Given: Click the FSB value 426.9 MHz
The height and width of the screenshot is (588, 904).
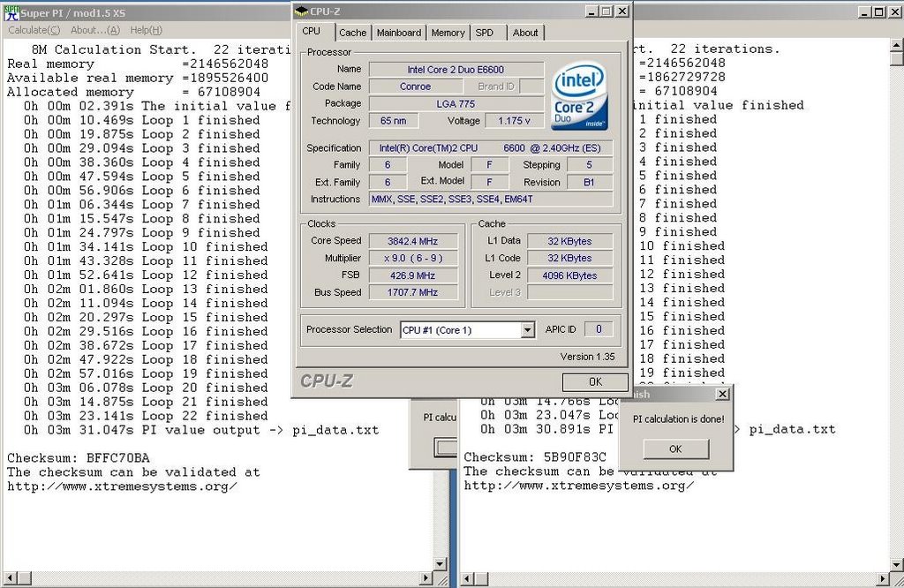Looking at the screenshot, I should (x=413, y=275).
